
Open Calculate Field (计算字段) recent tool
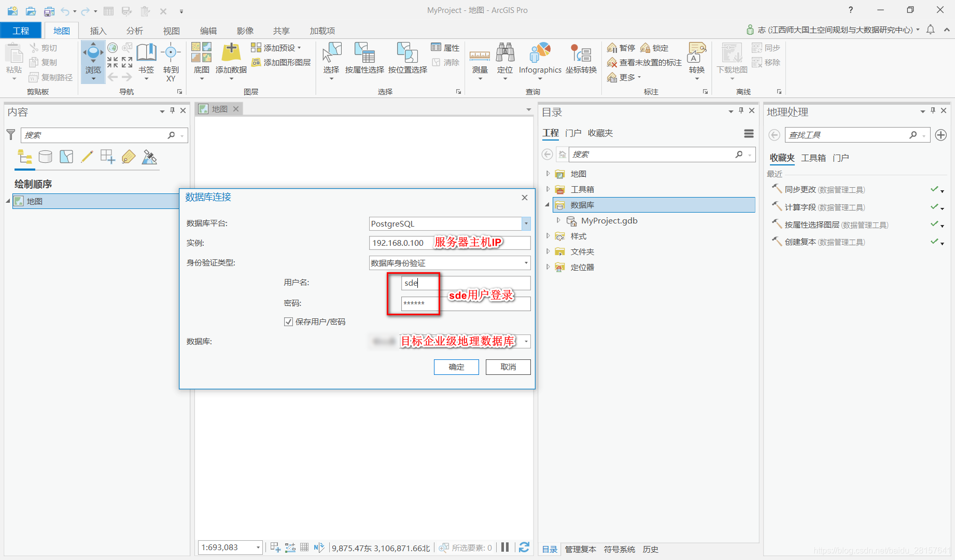[825, 207]
